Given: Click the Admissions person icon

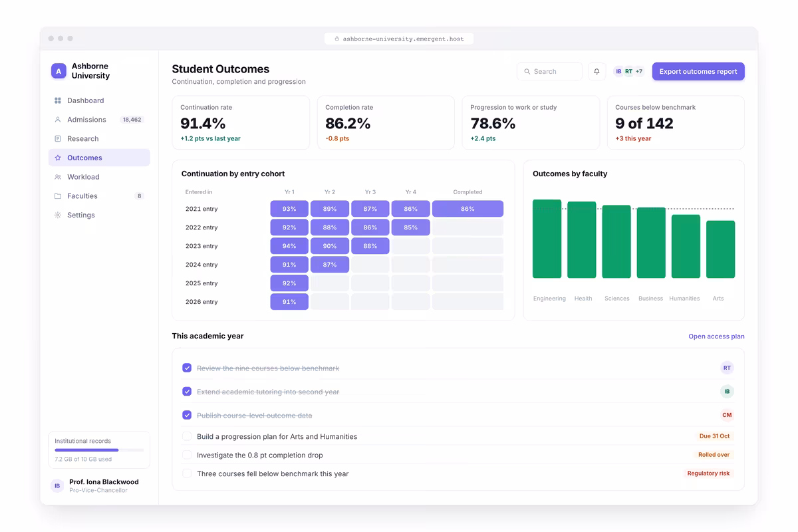Looking at the screenshot, I should (x=58, y=120).
